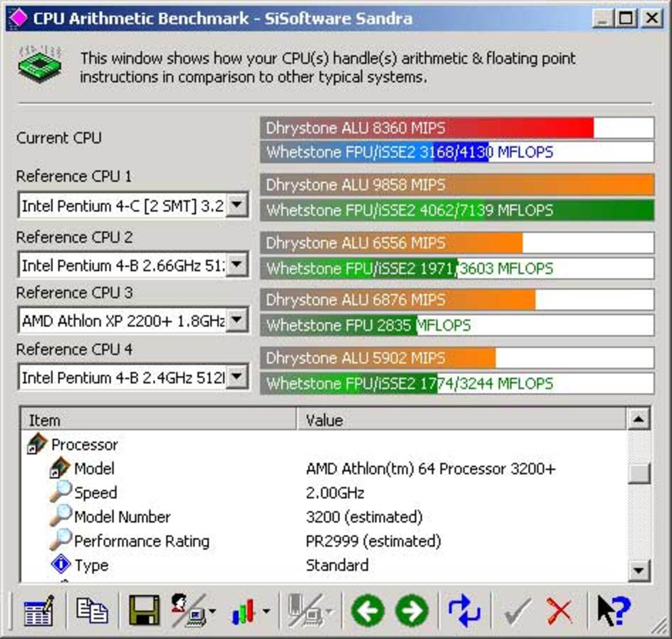Click the green CPU chip icon

pyautogui.click(x=40, y=63)
